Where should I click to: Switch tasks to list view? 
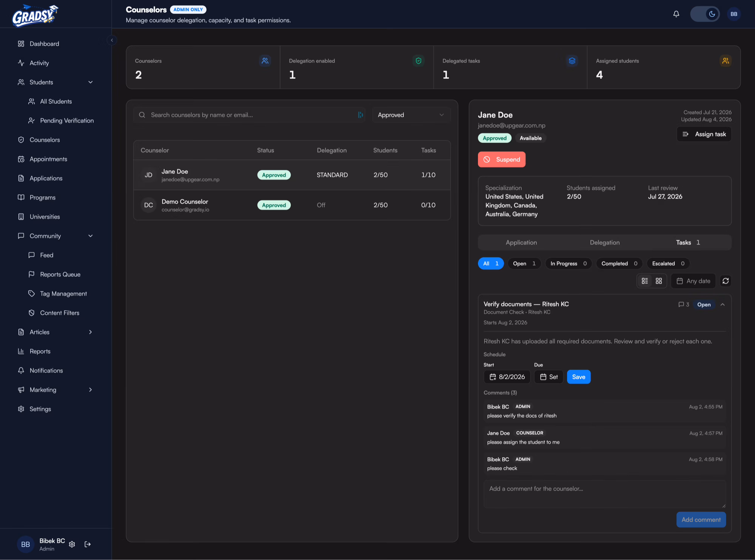click(x=645, y=281)
